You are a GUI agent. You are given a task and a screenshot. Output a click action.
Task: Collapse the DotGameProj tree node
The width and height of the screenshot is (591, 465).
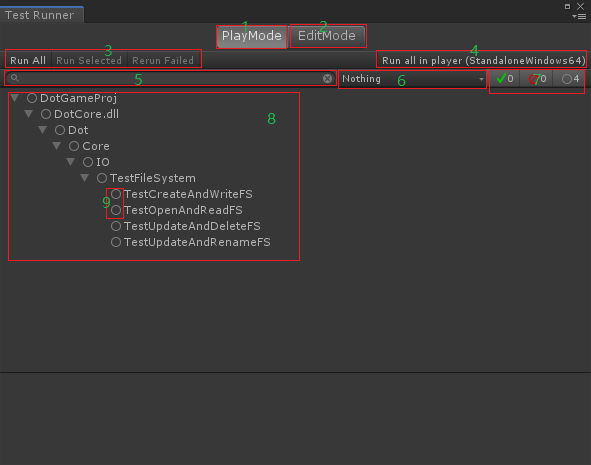click(15, 98)
